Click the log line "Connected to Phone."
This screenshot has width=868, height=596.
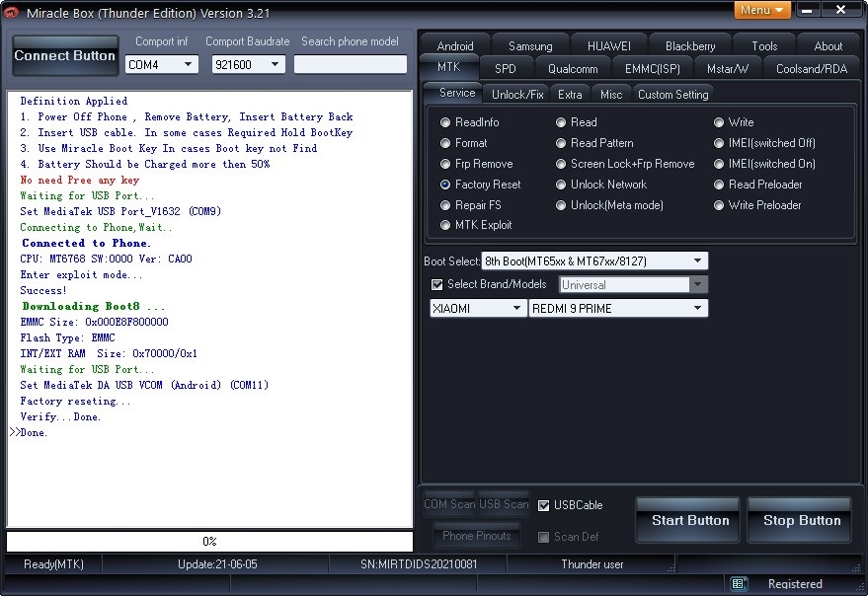(x=86, y=243)
